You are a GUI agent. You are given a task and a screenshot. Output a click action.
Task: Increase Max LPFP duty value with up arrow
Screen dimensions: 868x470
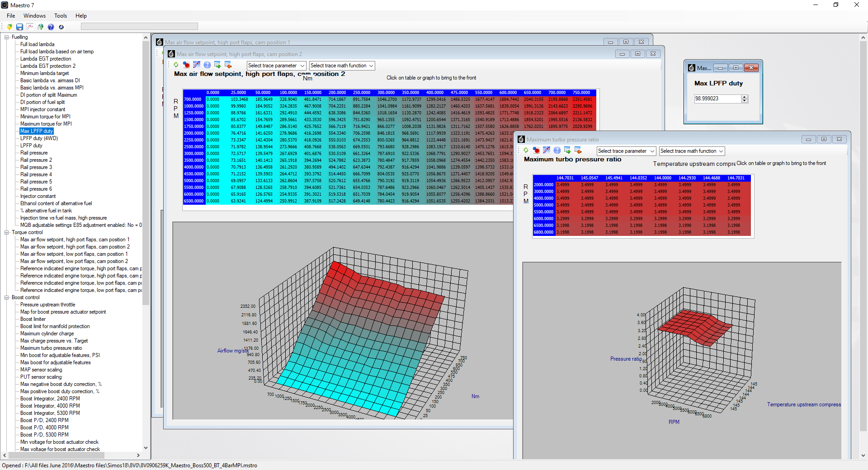[x=745, y=97]
